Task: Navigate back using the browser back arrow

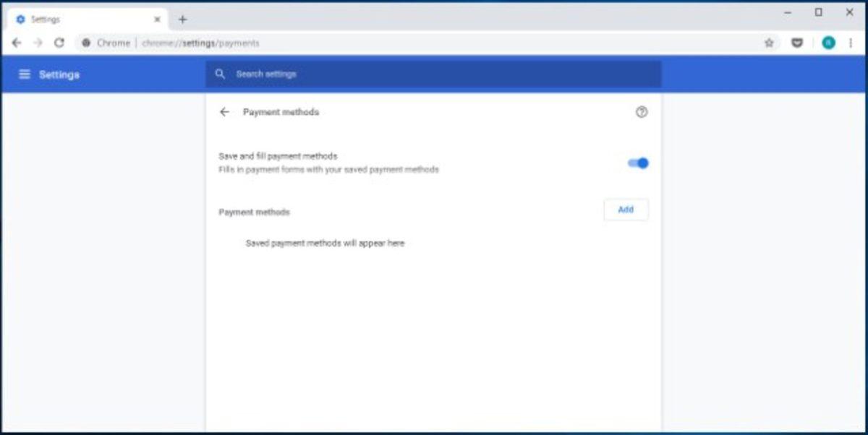Action: (16, 43)
